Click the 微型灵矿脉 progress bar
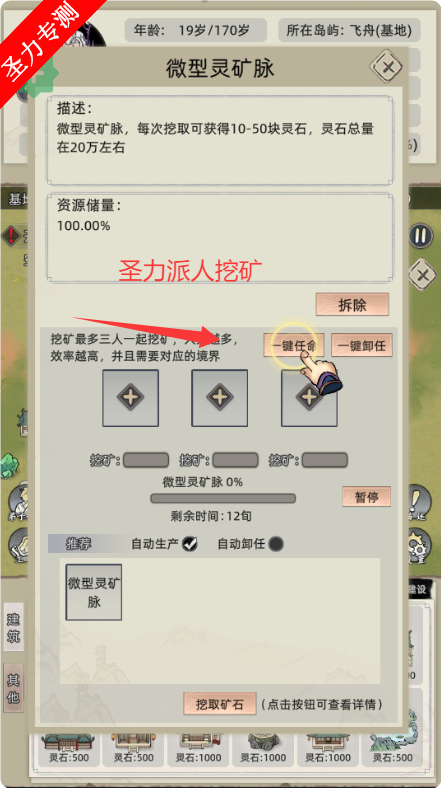 click(x=223, y=498)
